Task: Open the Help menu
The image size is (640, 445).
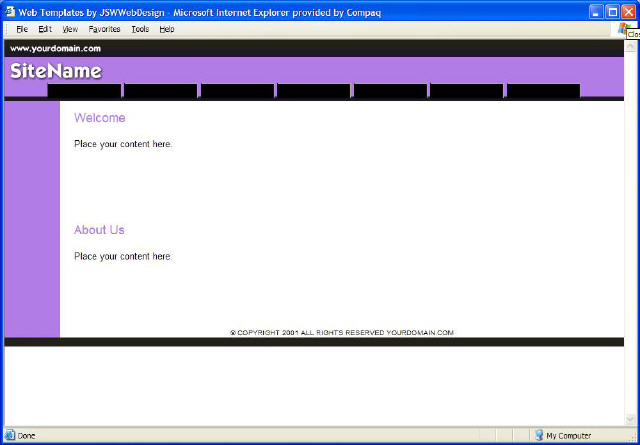Action: tap(167, 29)
